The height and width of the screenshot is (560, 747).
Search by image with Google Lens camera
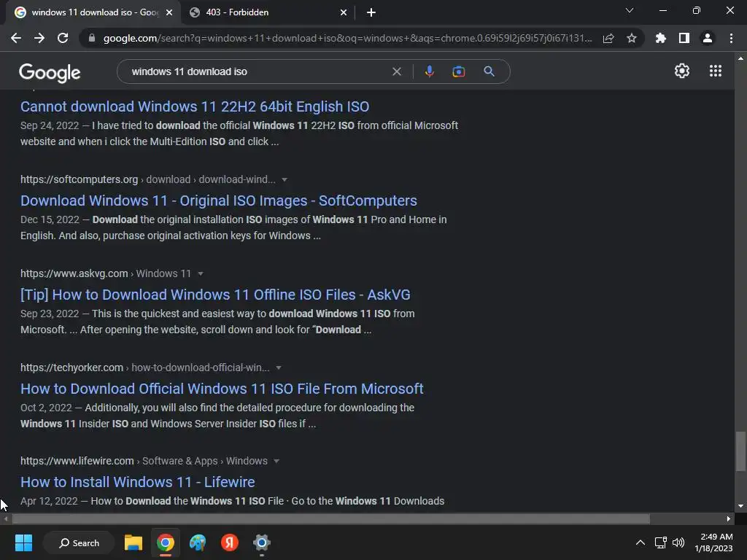tap(458, 71)
